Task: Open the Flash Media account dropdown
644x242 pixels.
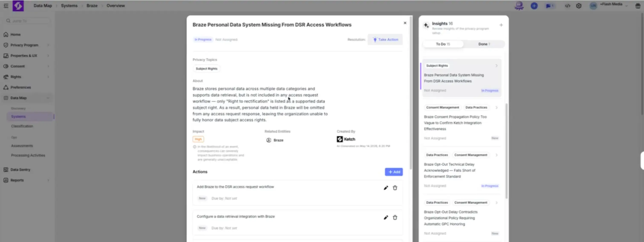Action: (x=626, y=6)
